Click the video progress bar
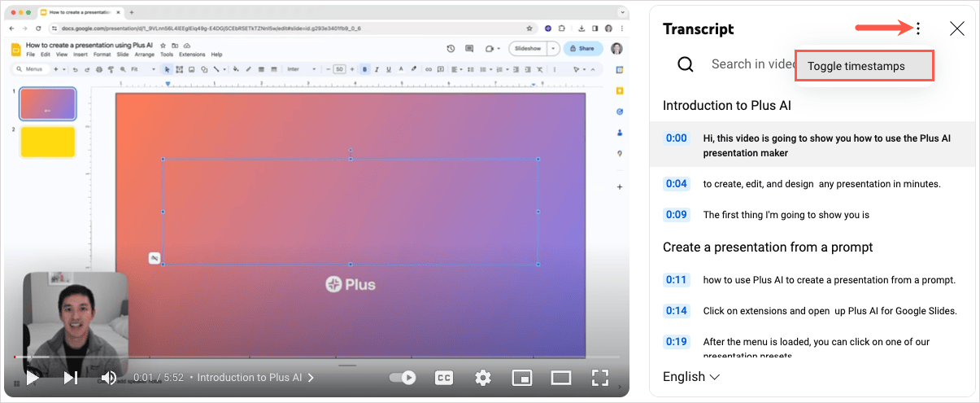Image resolution: width=980 pixels, height=403 pixels. click(316, 357)
